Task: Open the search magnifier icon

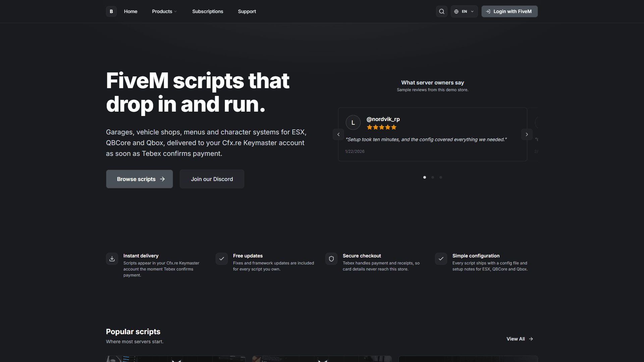Action: coord(442,11)
